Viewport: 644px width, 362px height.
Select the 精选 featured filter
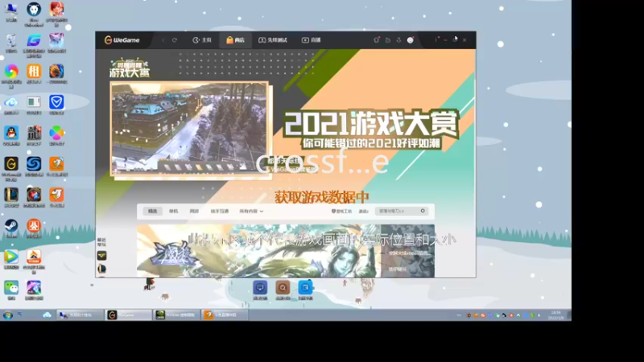(152, 211)
